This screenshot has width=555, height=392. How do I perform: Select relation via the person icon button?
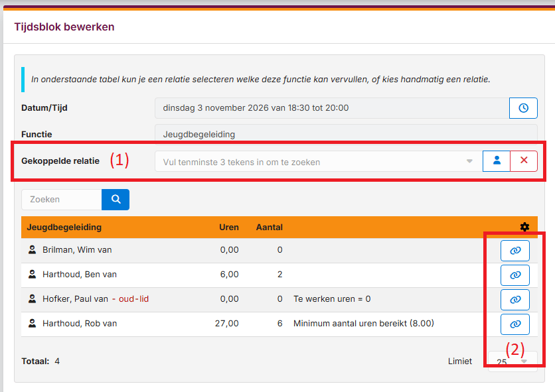(x=497, y=161)
